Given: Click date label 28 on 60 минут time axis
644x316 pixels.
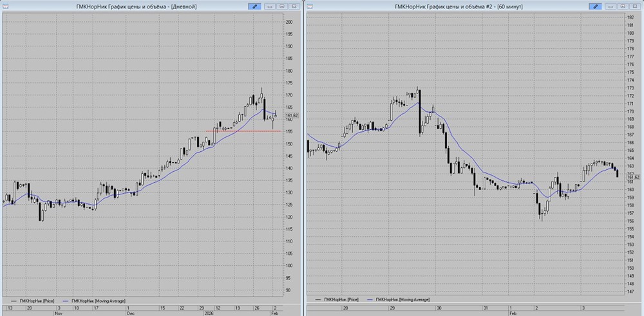Looking at the screenshot, I should 346,308.
